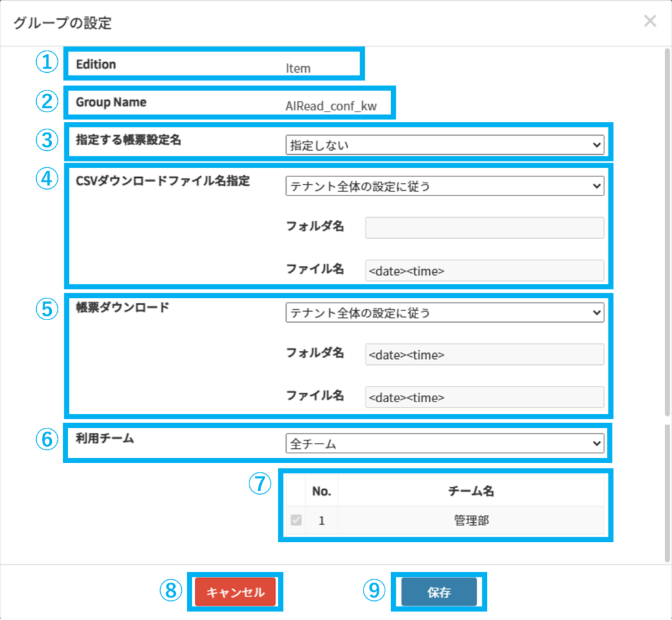
Task: Click the チーム名 column header
Action: [x=471, y=491]
